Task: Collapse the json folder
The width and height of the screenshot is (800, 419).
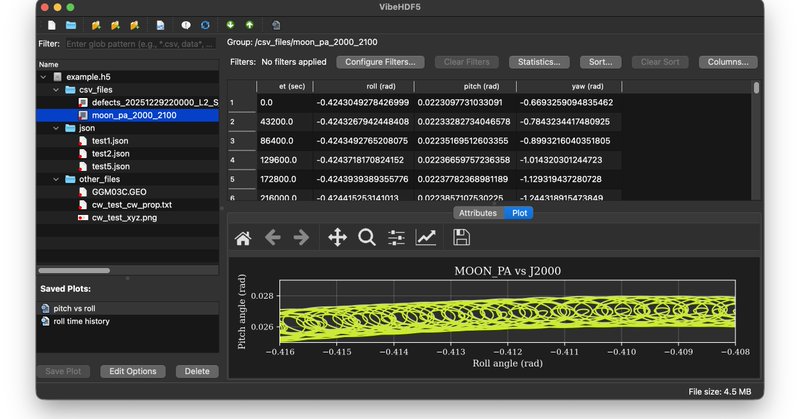Action: 56,128
